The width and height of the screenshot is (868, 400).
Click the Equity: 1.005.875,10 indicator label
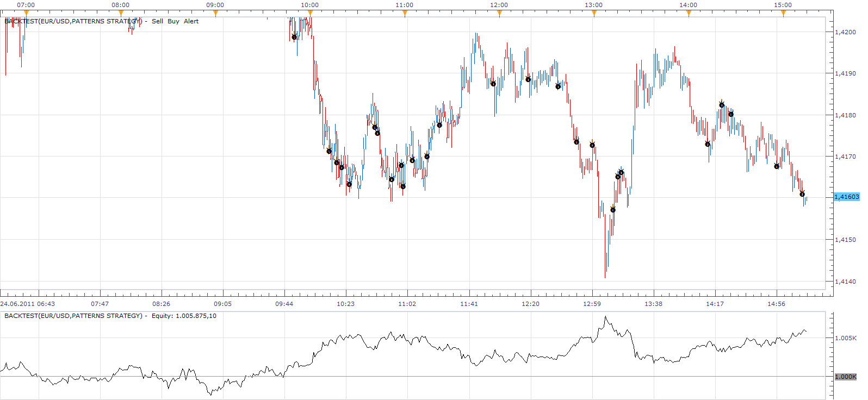click(184, 316)
